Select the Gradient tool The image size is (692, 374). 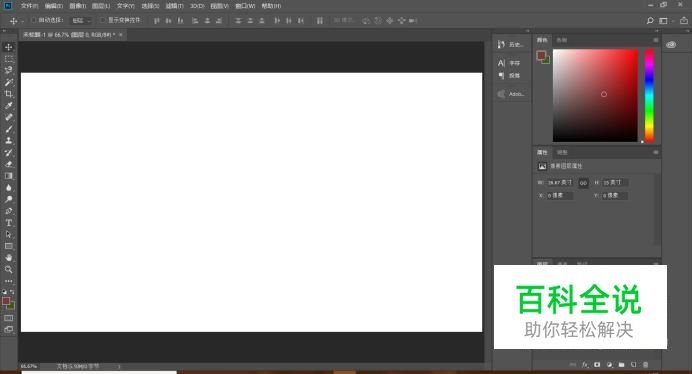coord(8,176)
